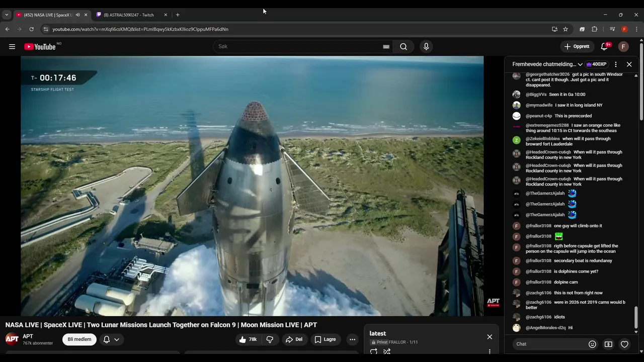Open the emoji picker in chat
Image resolution: width=644 pixels, height=362 pixels.
click(592, 344)
